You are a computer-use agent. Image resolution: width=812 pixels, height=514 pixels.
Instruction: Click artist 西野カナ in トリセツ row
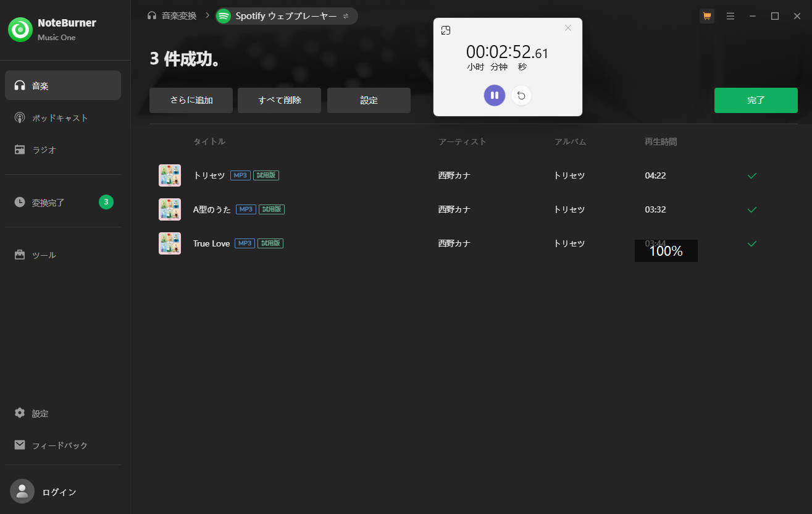click(x=454, y=175)
